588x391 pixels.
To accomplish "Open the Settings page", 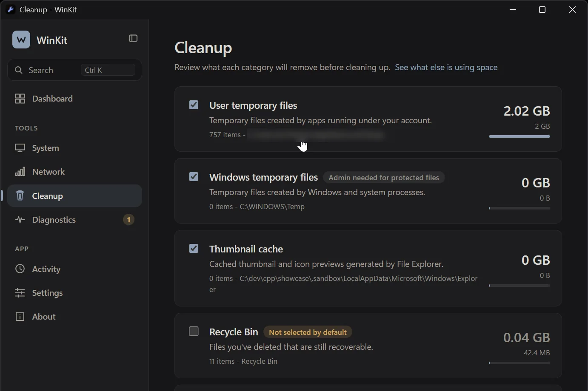I will tap(74, 293).
